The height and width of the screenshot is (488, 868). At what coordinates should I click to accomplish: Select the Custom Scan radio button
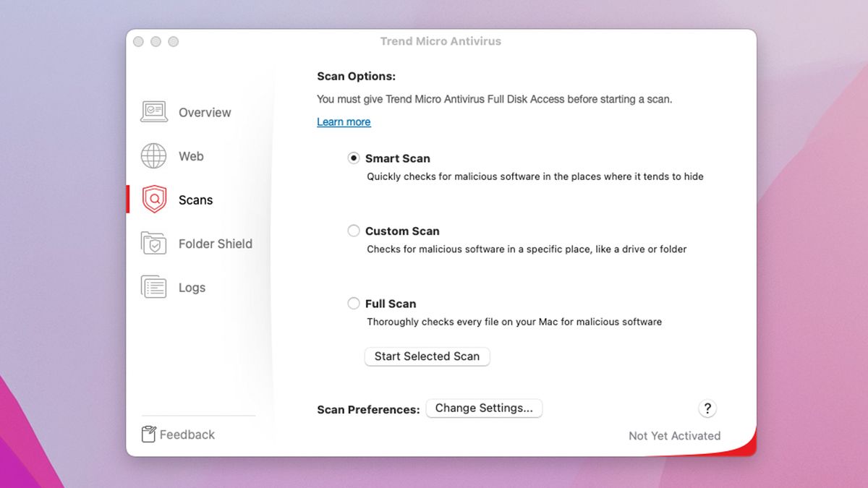354,231
